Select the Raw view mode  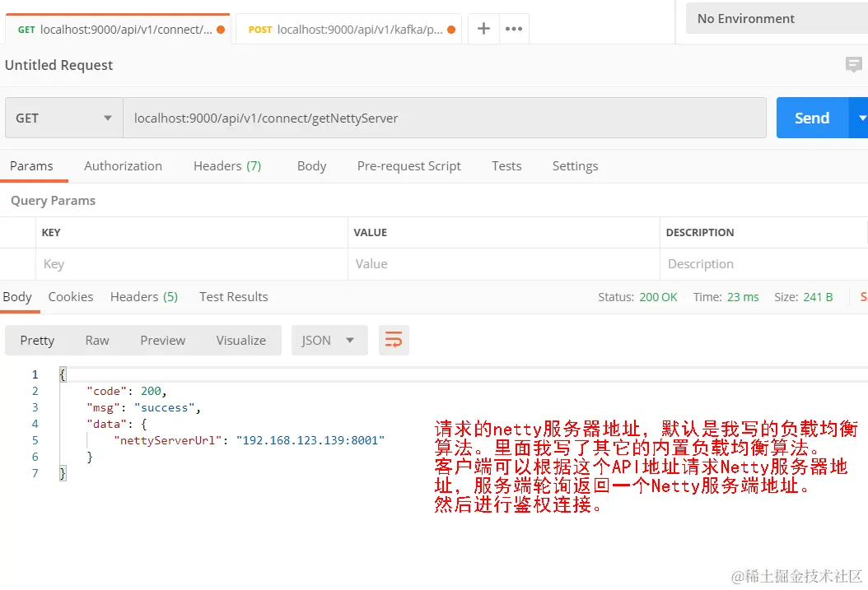click(97, 340)
